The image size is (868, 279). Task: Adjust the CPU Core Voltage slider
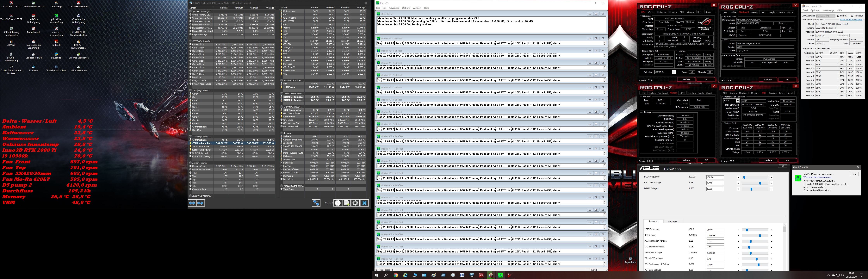(760, 183)
